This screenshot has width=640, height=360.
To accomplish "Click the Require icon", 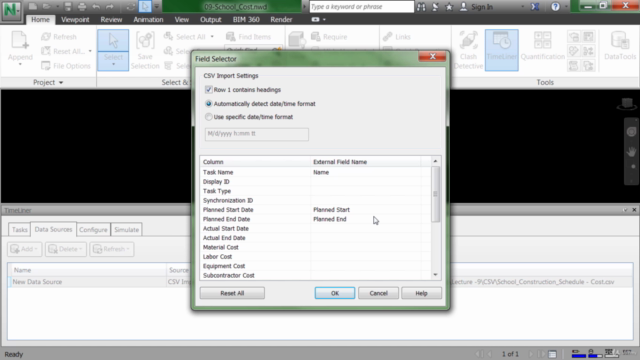I will pyautogui.click(x=316, y=37).
